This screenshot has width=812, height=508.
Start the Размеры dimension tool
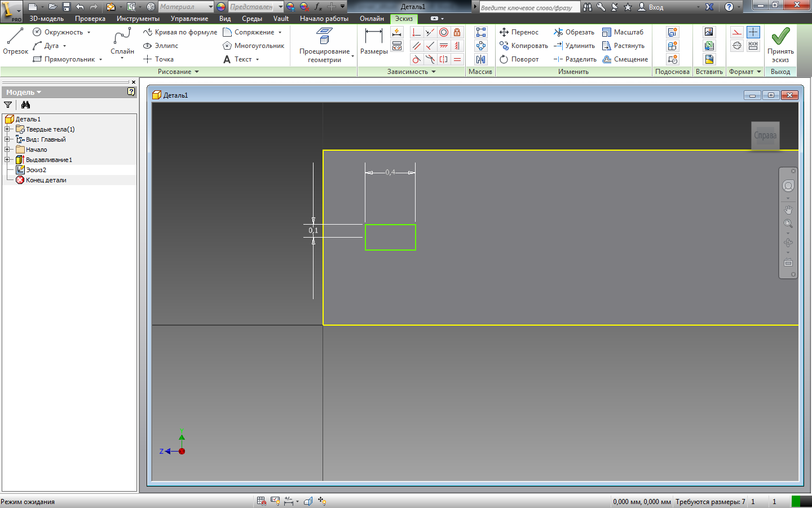pos(374,41)
